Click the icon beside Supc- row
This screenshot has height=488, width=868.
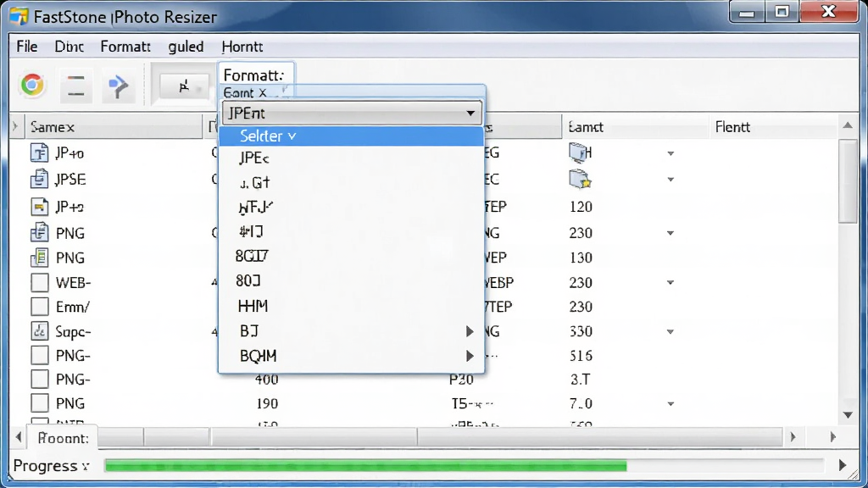pos(39,331)
